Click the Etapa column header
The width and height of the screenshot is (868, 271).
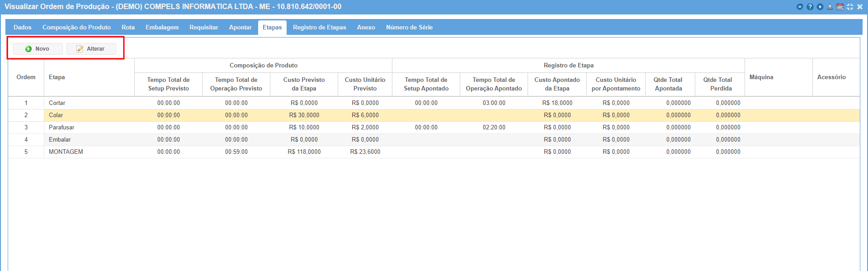(x=89, y=77)
